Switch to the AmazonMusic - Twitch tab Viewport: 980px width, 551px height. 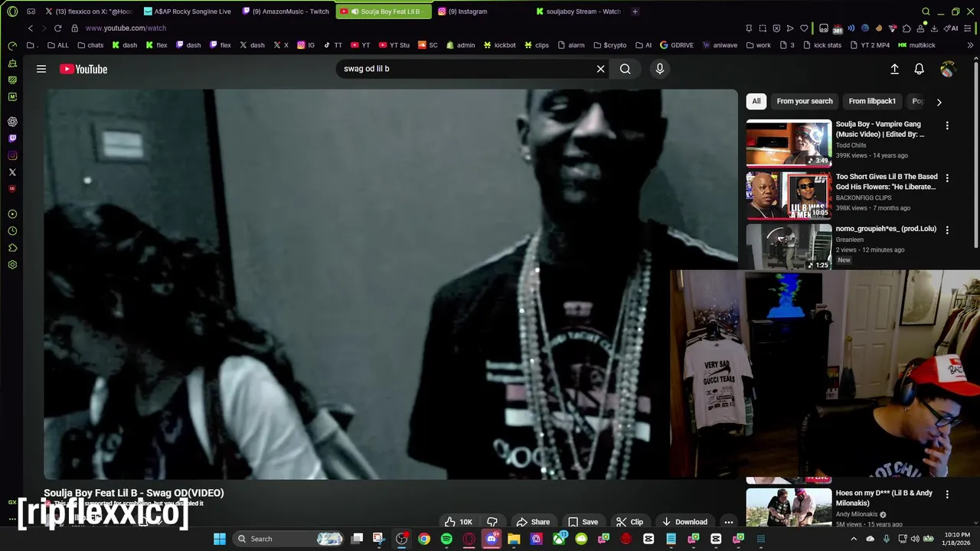285,11
